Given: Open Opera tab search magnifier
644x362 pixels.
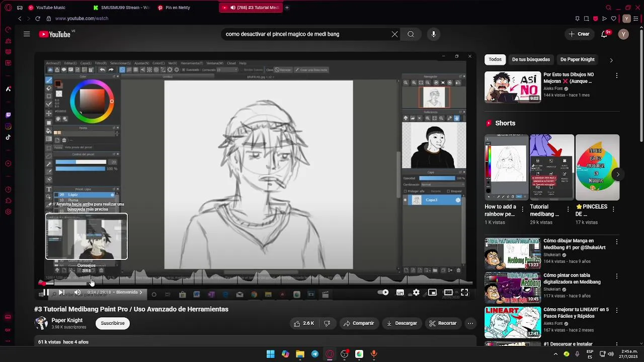Looking at the screenshot, I should 608,8.
